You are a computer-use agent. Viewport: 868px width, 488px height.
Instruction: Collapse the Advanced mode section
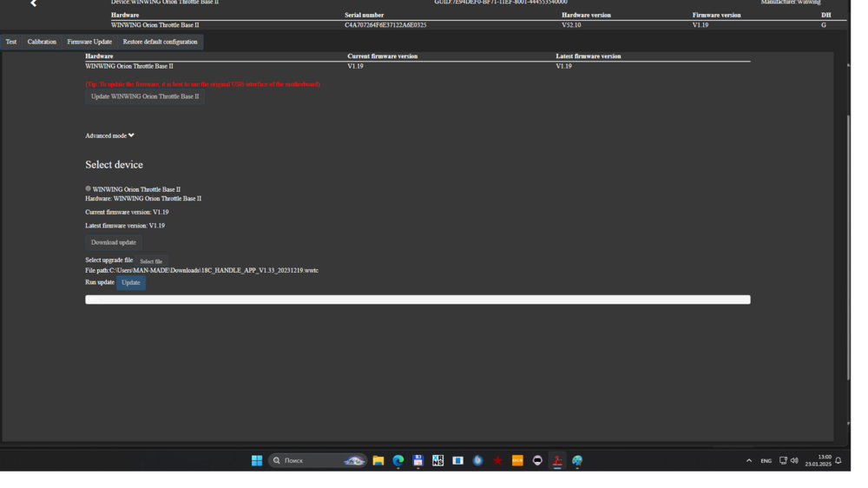pos(109,135)
